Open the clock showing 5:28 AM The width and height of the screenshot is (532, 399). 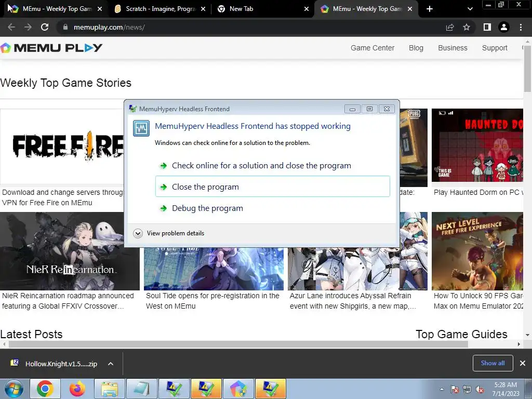click(x=506, y=389)
